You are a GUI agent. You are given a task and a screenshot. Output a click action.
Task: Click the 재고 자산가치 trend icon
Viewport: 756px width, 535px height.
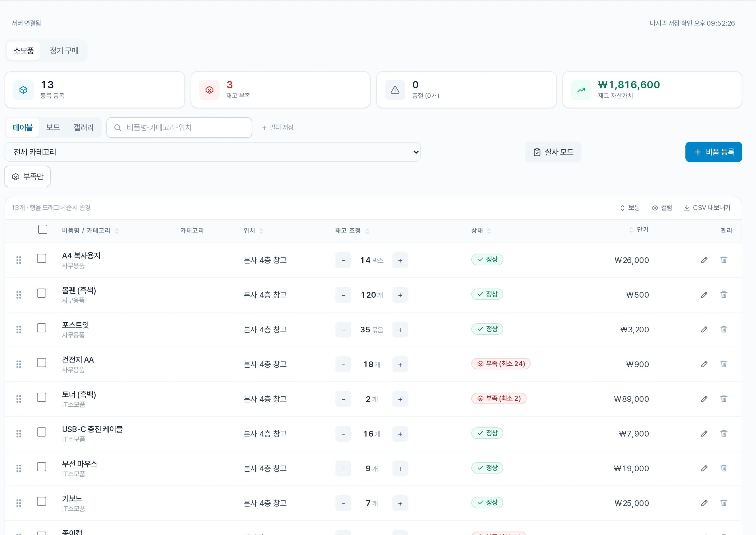pos(581,90)
